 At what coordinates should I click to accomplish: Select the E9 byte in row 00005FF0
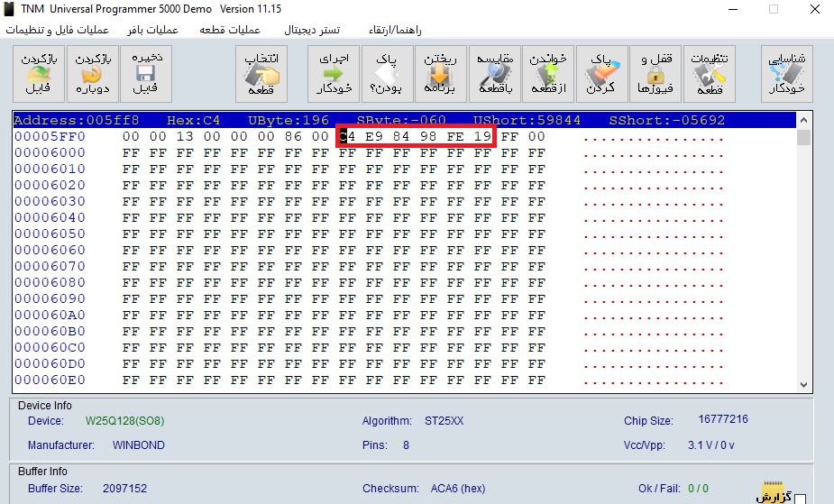point(374,137)
